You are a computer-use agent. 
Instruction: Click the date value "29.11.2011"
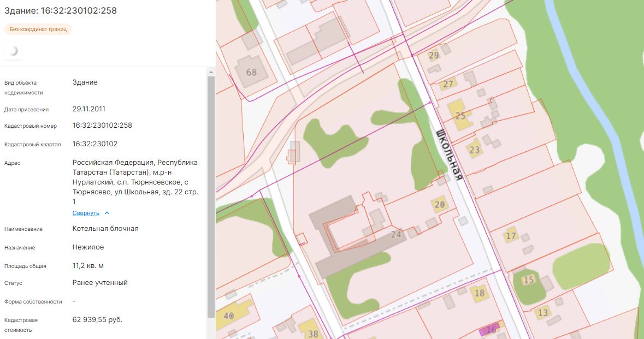point(88,109)
